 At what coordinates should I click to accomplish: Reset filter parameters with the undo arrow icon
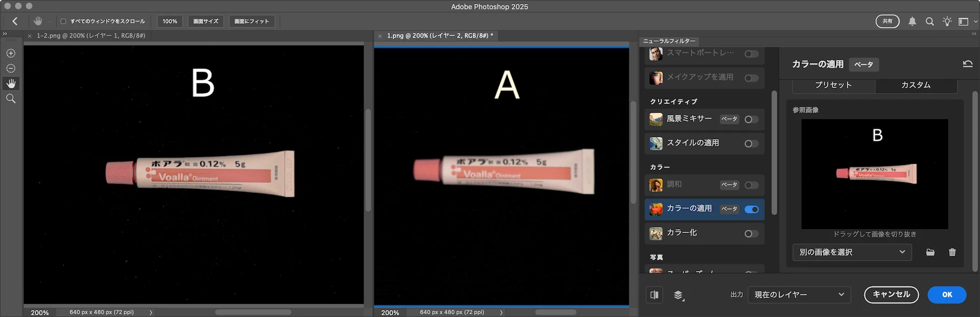968,64
